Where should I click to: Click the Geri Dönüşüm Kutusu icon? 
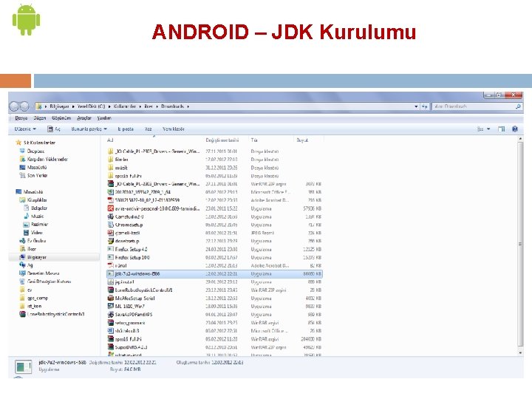pos(22,282)
